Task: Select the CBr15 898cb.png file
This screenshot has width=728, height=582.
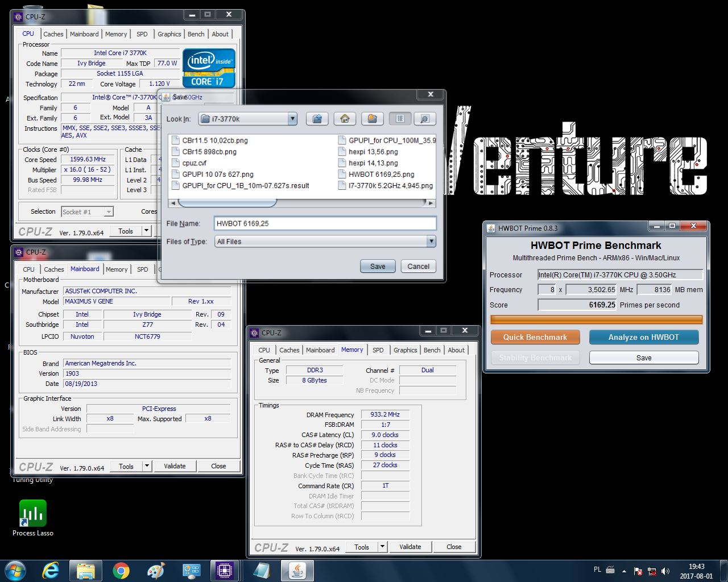Action: [x=204, y=152]
